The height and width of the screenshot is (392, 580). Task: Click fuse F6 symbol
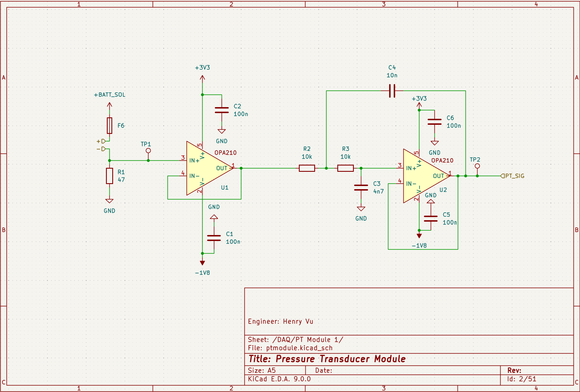pyautogui.click(x=109, y=126)
